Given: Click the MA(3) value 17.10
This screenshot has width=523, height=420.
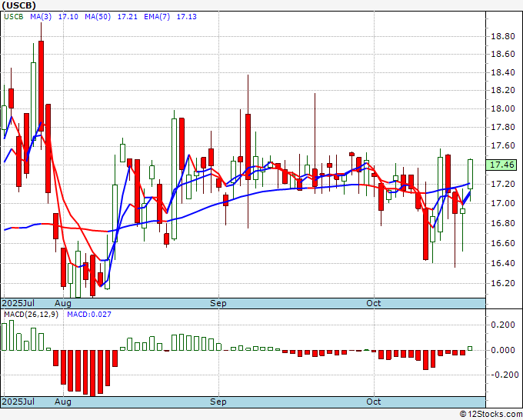Looking at the screenshot, I should (x=68, y=17).
